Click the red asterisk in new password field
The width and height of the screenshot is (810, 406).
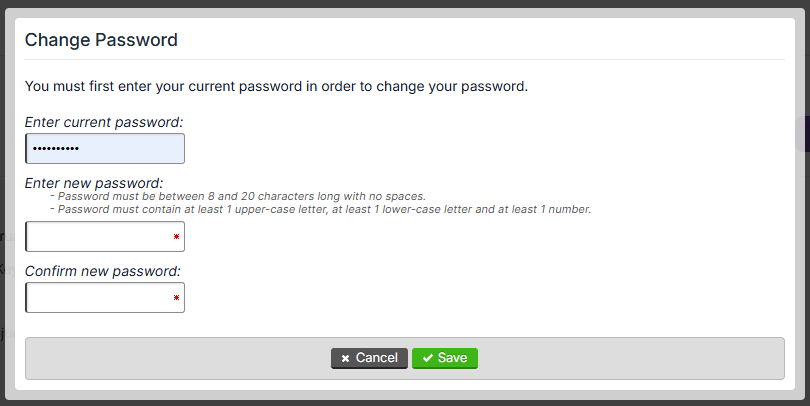pyautogui.click(x=176, y=237)
